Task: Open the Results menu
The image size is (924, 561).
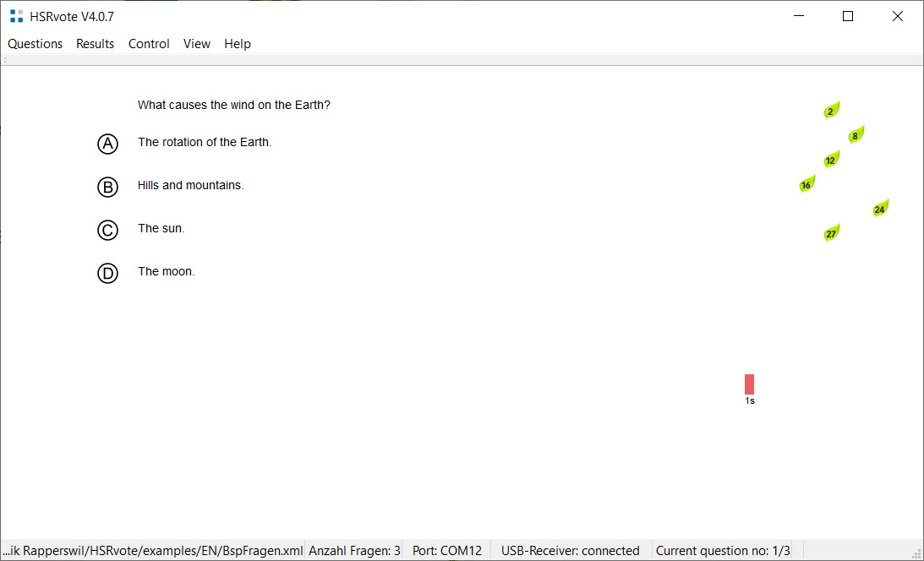Action: 96,44
